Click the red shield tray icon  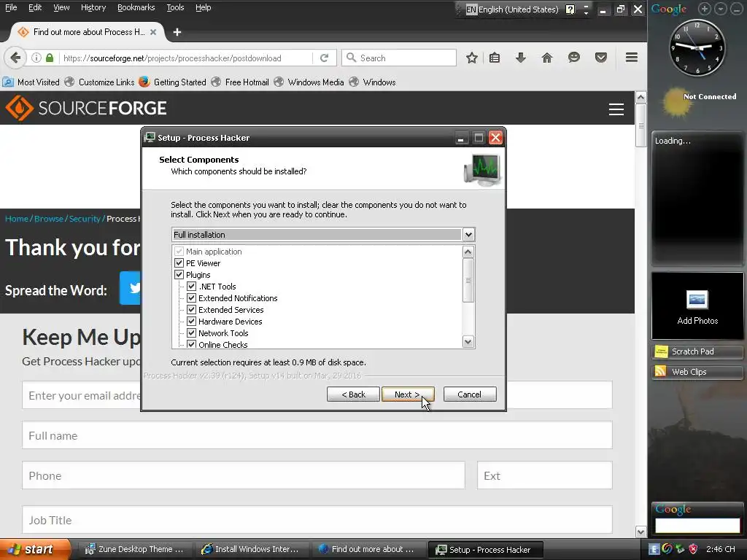click(693, 549)
